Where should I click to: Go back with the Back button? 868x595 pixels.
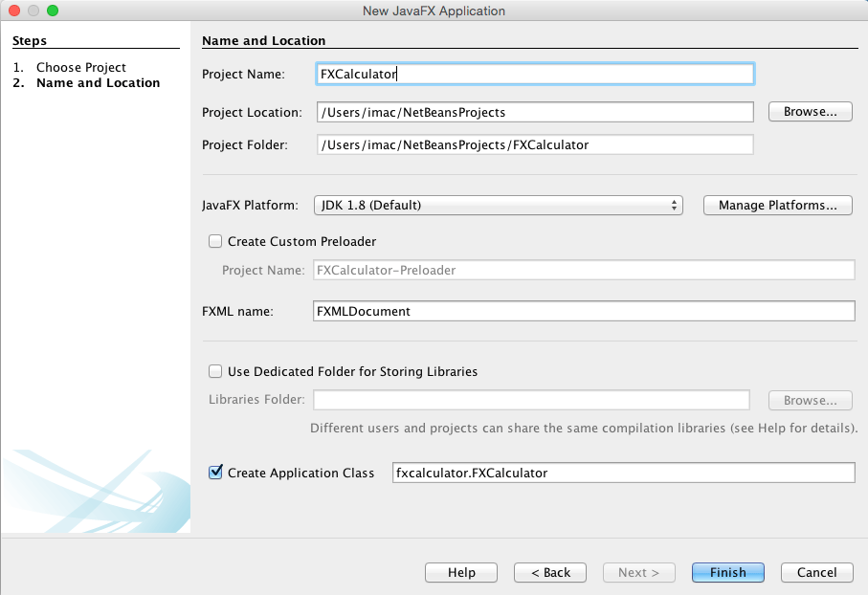[549, 572]
